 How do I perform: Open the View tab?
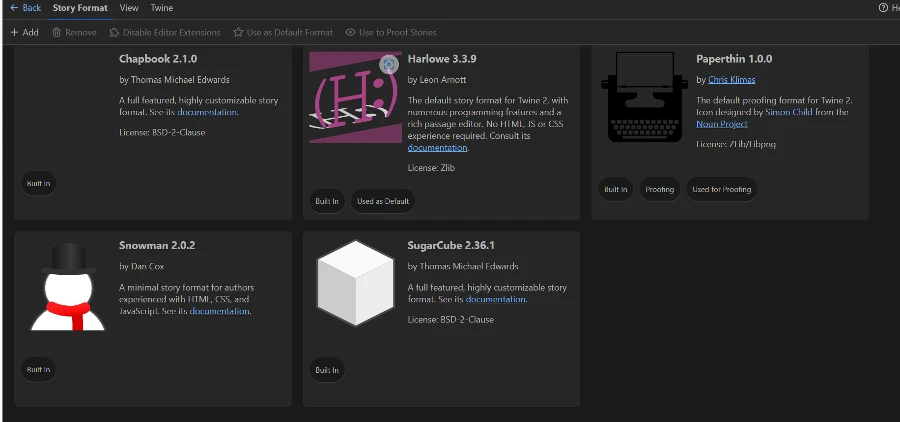click(x=129, y=8)
